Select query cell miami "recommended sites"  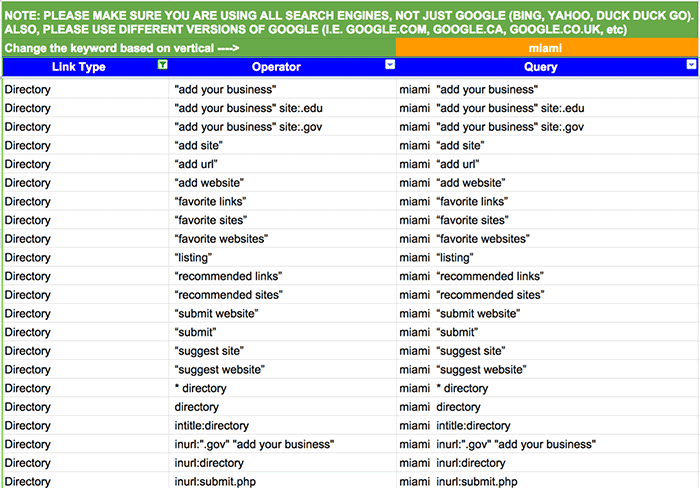[x=547, y=295]
